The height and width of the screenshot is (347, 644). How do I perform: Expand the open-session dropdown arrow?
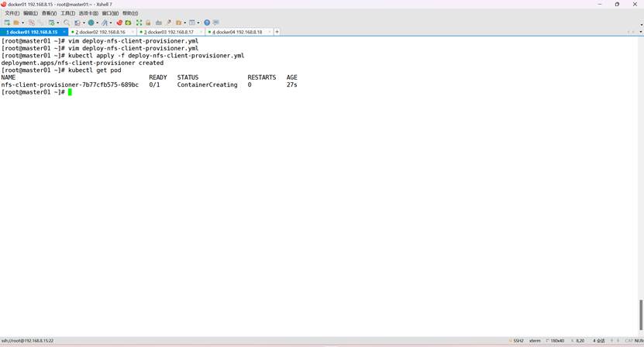point(22,22)
